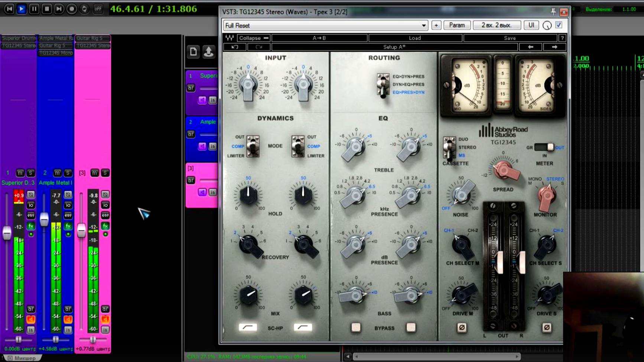
Task: Open the fx chain for mixer track 1
Action: pyautogui.click(x=31, y=226)
